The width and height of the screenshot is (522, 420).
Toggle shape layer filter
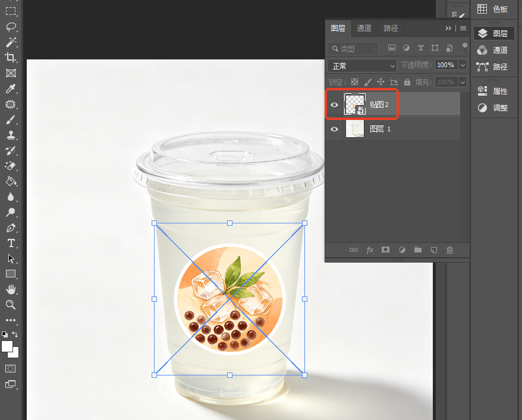(435, 48)
